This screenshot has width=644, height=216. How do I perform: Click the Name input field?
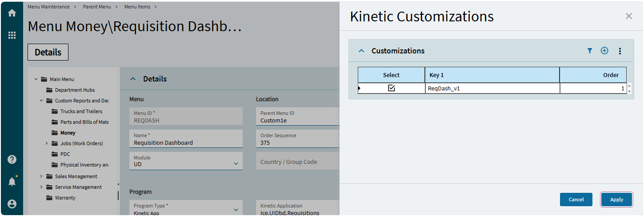click(186, 143)
